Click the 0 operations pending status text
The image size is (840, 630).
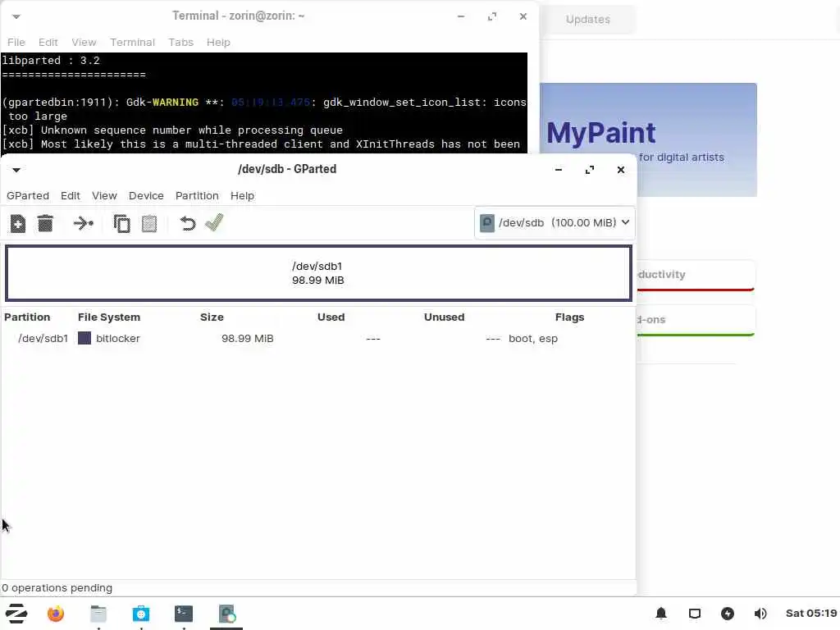[x=57, y=587]
